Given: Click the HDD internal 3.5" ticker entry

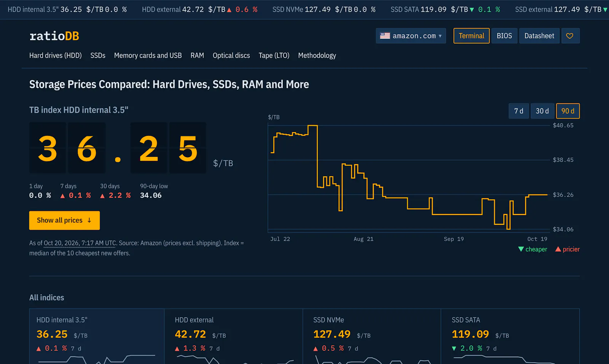Looking at the screenshot, I should point(67,10).
